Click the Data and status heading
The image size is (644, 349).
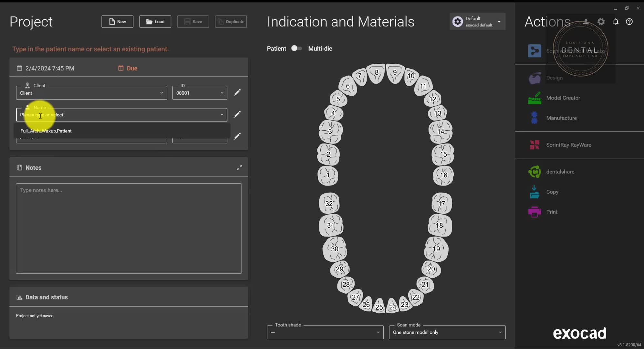tap(47, 297)
